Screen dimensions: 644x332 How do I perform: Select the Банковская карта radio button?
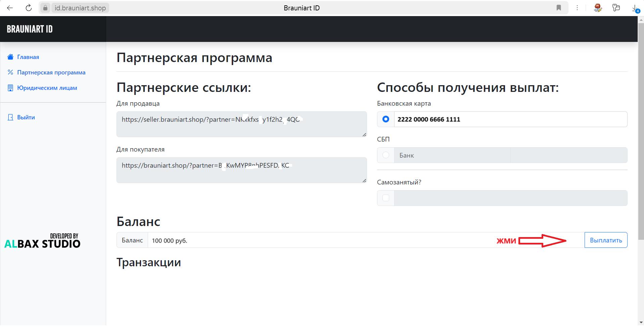386,119
